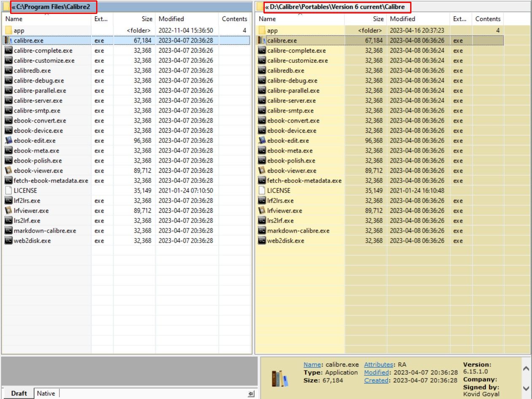The width and height of the screenshot is (532, 399).
Task: Click the ebook-viewer.exe icon in right pane
Action: coord(262,171)
